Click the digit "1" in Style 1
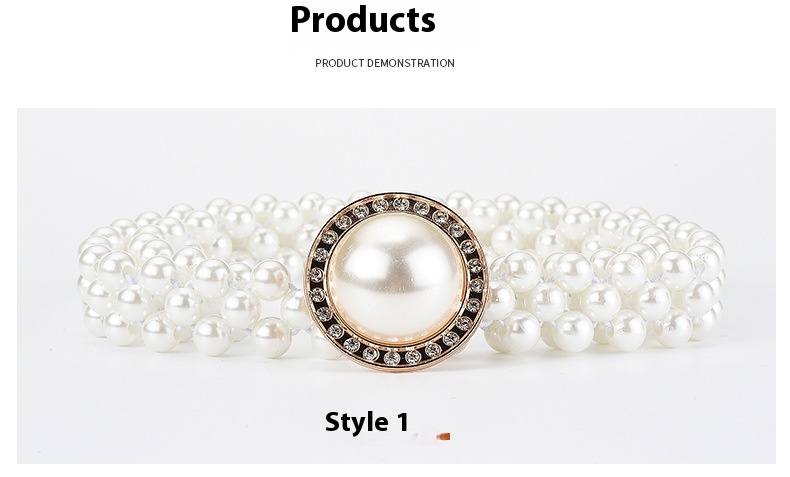Screen dimensions: 790x477 coord(403,422)
